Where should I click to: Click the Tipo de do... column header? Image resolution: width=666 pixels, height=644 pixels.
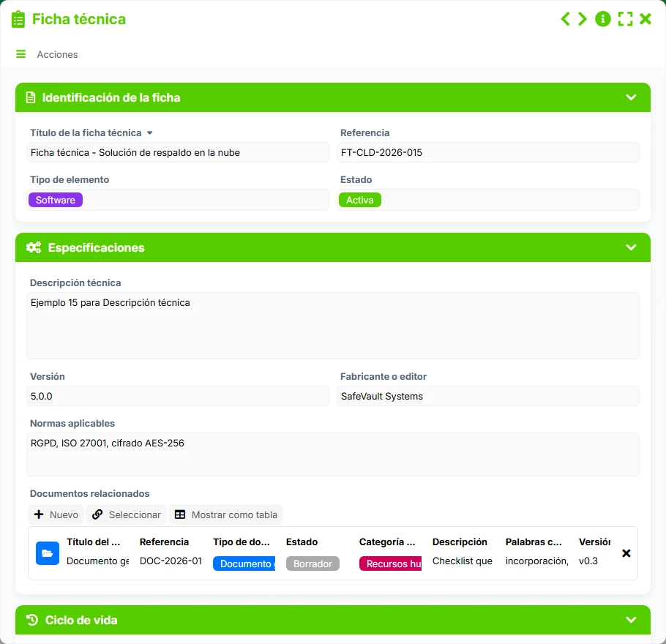(x=242, y=542)
